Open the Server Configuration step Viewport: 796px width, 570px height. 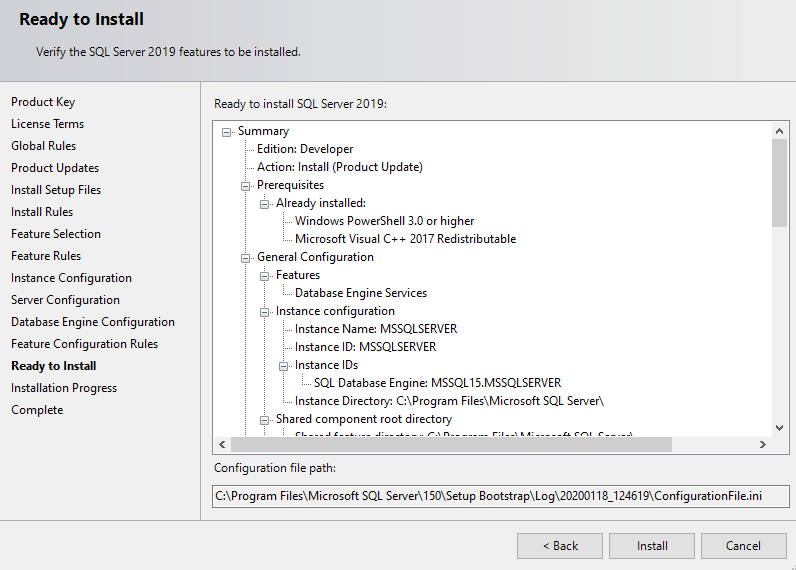[x=65, y=300]
